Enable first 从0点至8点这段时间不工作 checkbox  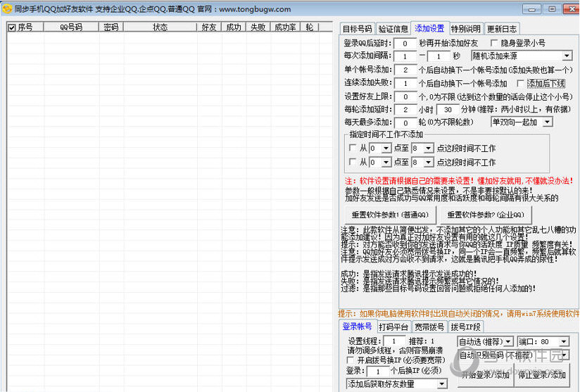click(353, 148)
